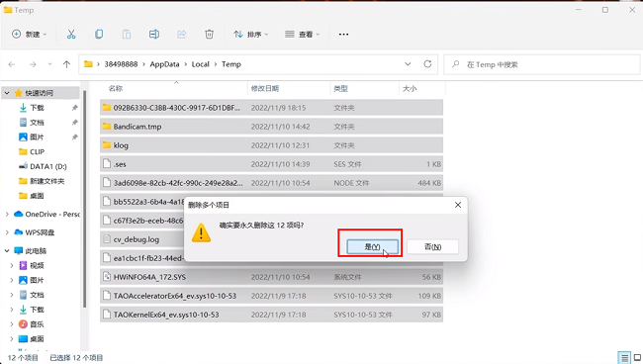Select the CLIP folder in sidebar

pyautogui.click(x=37, y=151)
